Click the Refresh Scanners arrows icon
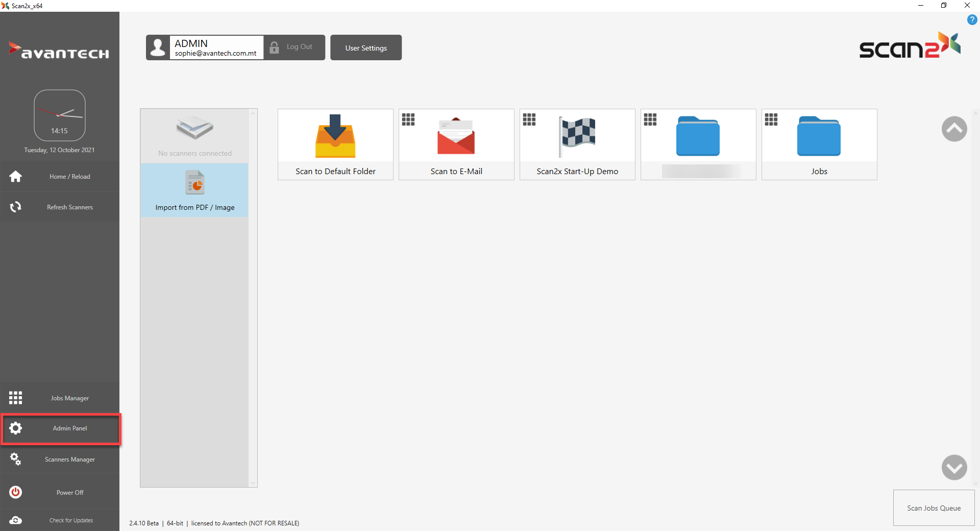980x531 pixels. point(16,207)
